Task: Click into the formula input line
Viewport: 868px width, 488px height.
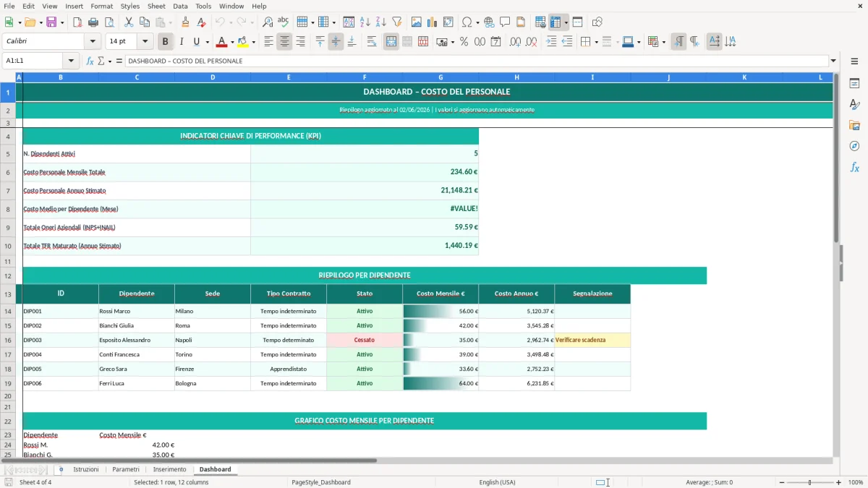Action: tap(476, 61)
